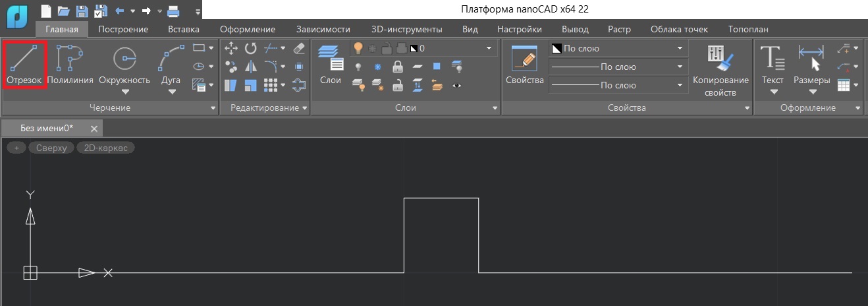Open the Настройки ribbon tab
The image size is (868, 306).
(519, 29)
